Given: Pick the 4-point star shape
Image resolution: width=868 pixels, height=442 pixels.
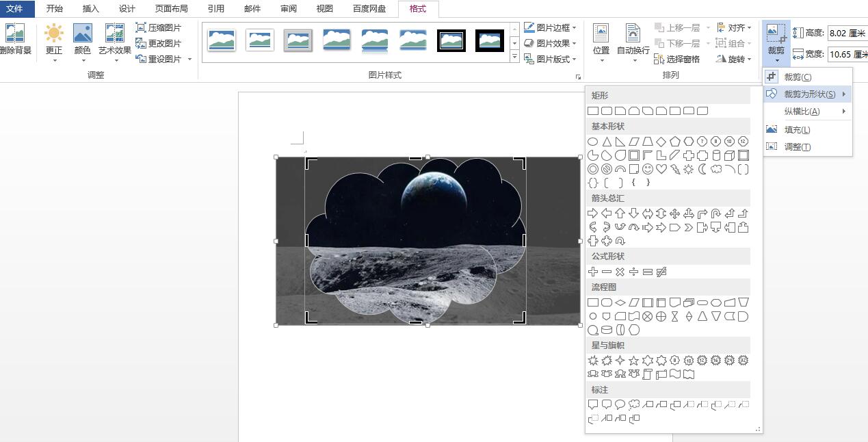Looking at the screenshot, I should click(620, 361).
